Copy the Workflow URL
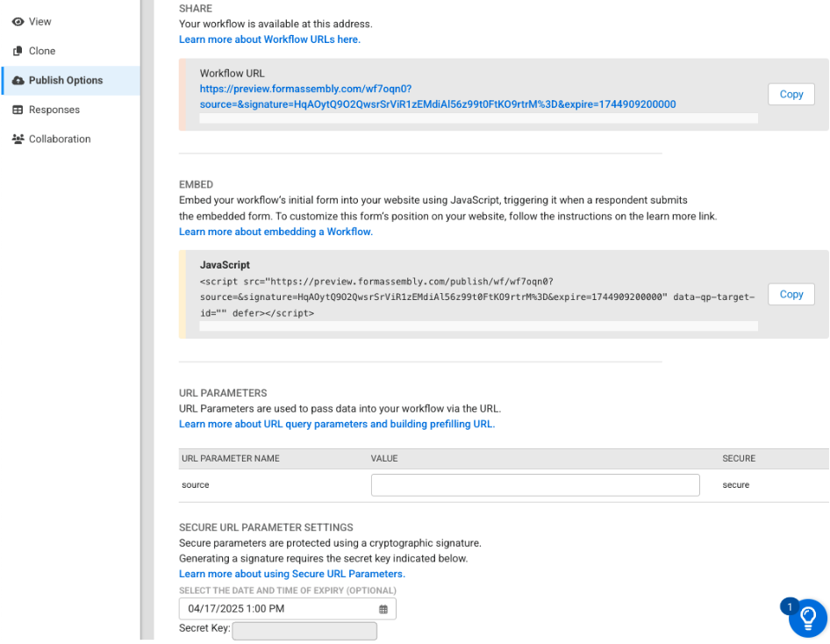830x644 pixels. click(x=791, y=95)
